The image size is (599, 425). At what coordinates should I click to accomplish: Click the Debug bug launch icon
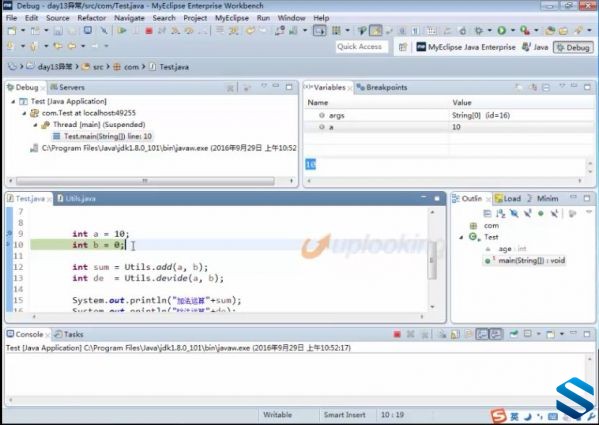point(479,31)
